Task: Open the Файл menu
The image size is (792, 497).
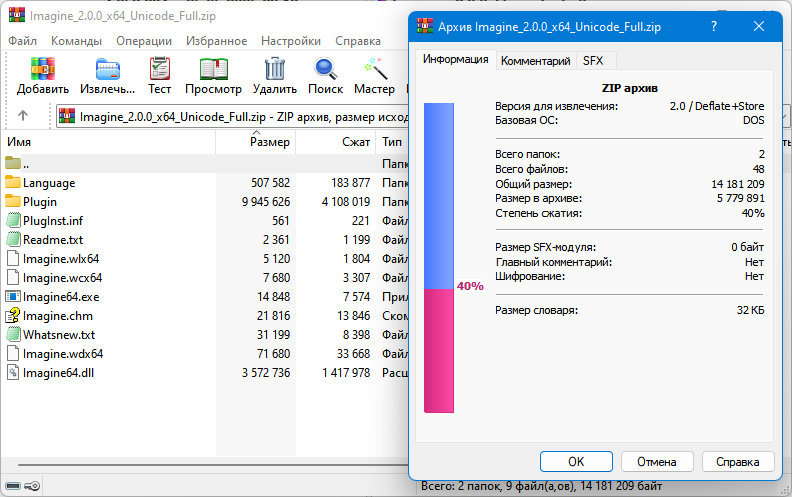Action: click(x=22, y=41)
